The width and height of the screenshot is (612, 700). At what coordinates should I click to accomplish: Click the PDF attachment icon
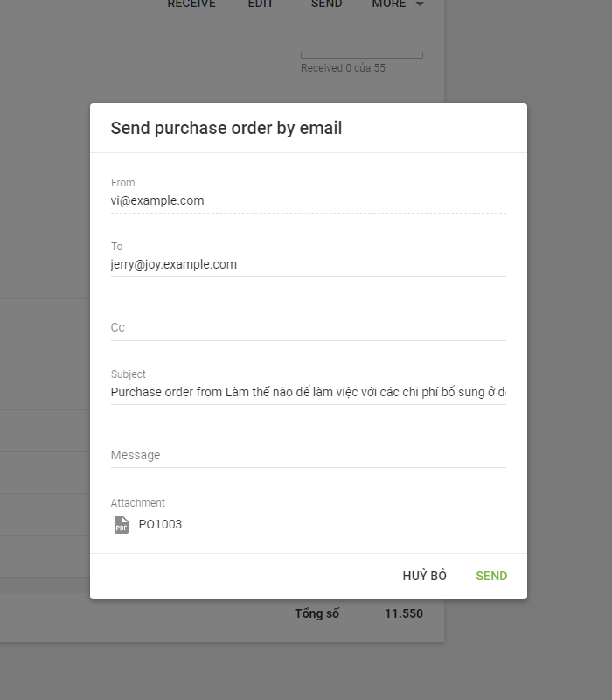coord(122,525)
